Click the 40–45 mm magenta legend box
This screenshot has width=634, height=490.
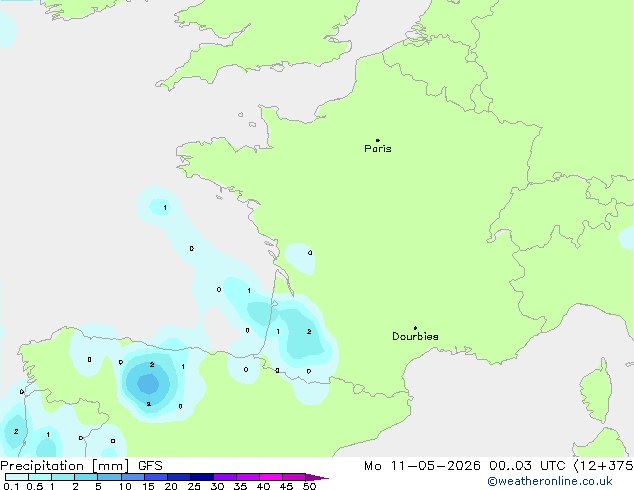(271, 477)
